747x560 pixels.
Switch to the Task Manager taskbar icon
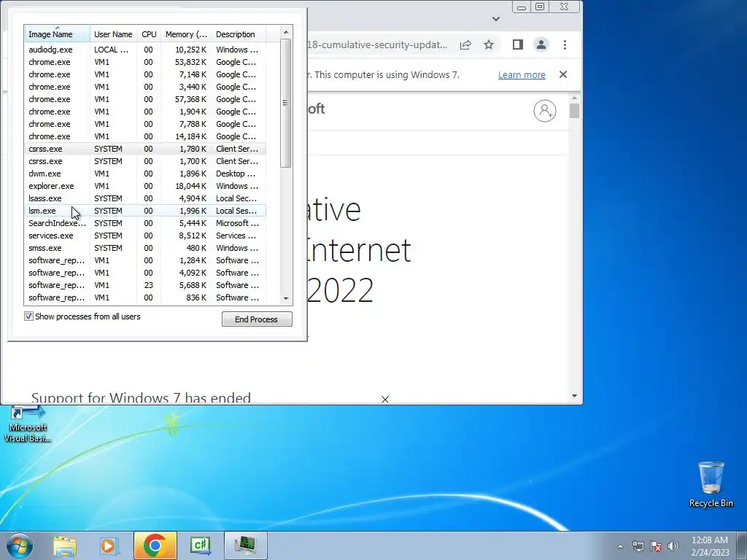tap(246, 545)
